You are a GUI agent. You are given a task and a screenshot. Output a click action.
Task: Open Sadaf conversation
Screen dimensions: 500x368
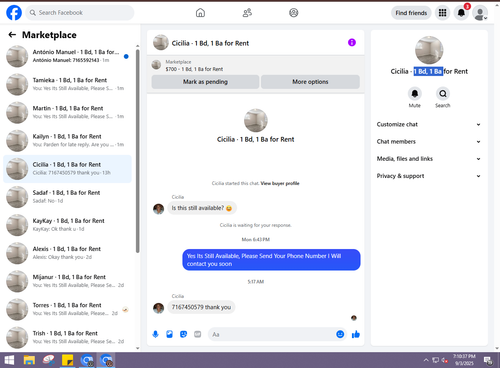(67, 197)
